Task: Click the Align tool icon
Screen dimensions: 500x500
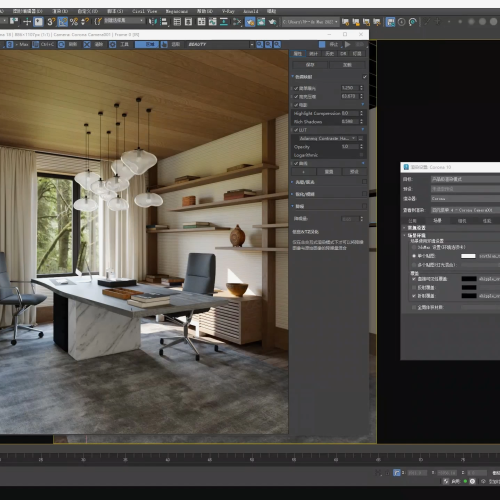Action: click(164, 22)
